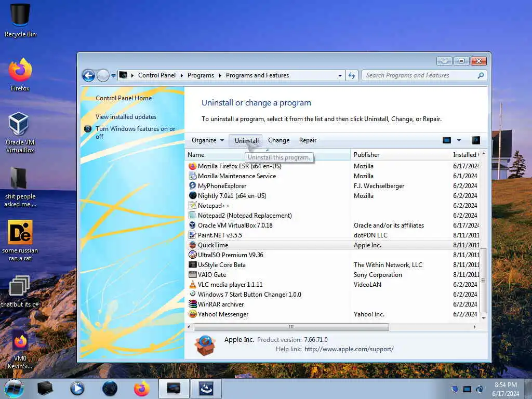532x399 pixels.
Task: Go back with the Back arrow button
Action: click(88, 75)
